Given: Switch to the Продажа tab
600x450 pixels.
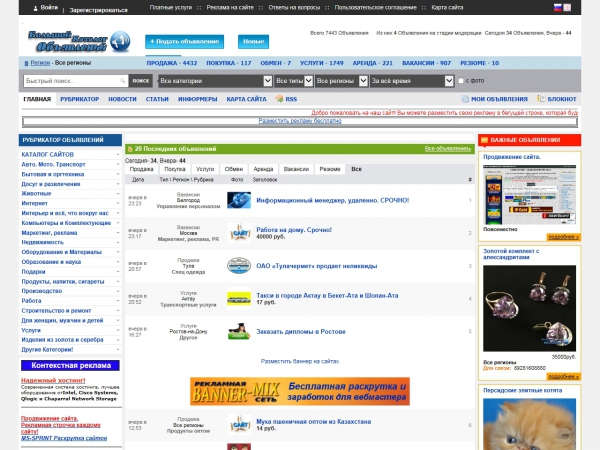Looking at the screenshot, I should [142, 169].
